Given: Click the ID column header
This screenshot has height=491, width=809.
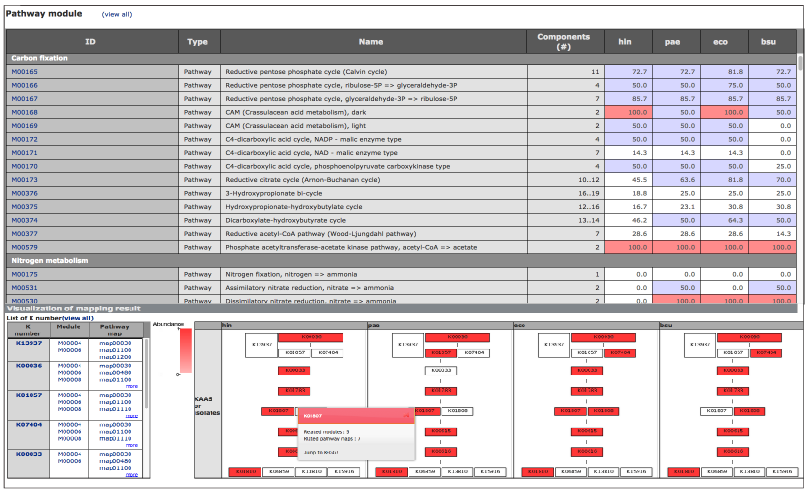Looking at the screenshot, I should pyautogui.click(x=92, y=42).
